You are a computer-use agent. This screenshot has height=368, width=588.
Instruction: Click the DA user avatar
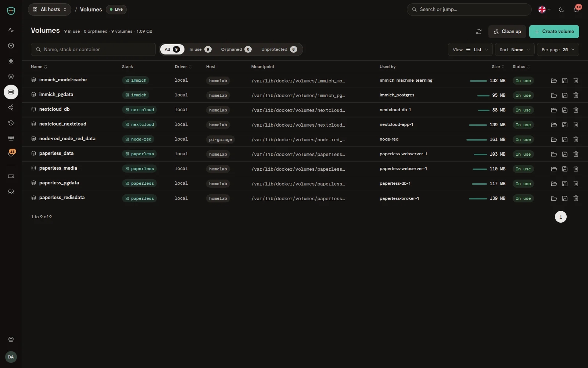pos(11,357)
